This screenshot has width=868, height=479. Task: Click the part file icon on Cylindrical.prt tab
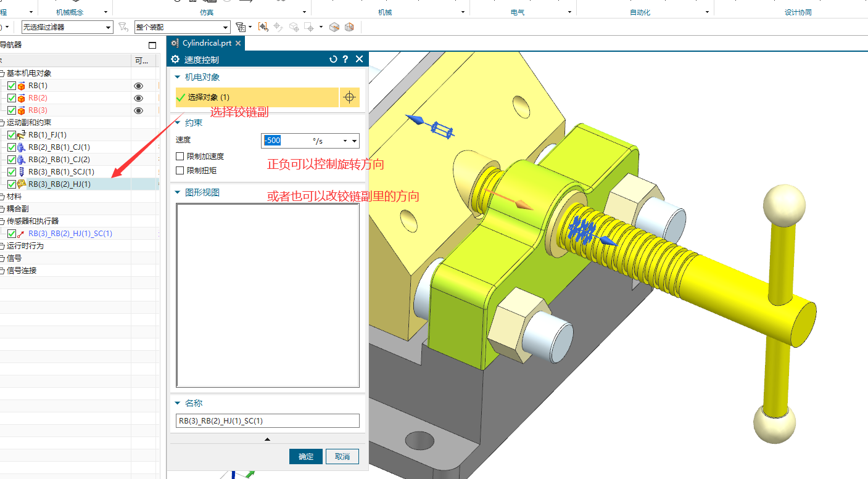pyautogui.click(x=175, y=43)
